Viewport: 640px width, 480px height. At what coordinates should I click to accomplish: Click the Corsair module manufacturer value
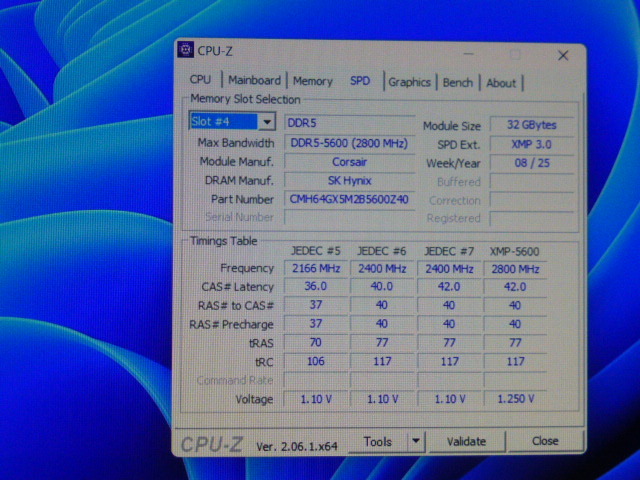pos(349,162)
